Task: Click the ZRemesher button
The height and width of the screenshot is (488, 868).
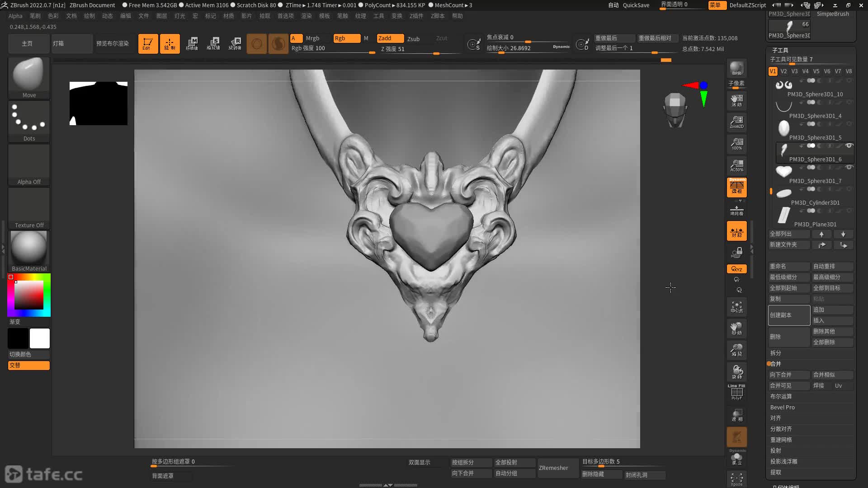Action: [x=553, y=468]
